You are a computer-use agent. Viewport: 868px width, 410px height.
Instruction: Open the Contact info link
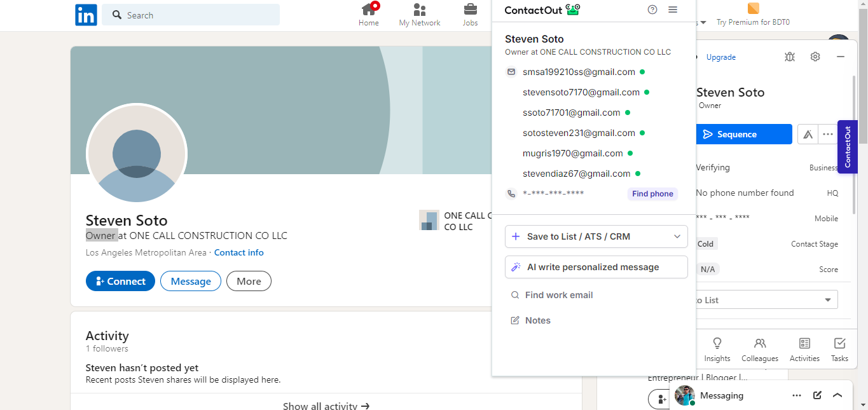[x=239, y=252]
